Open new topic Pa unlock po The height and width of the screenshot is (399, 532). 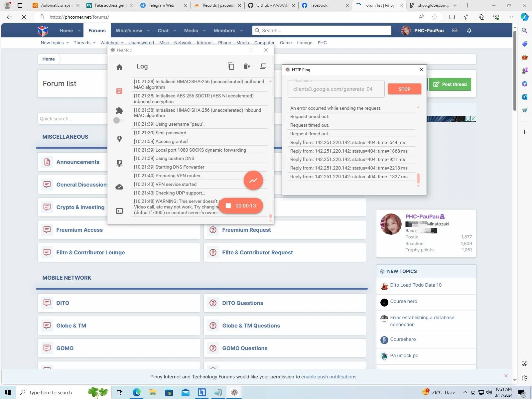point(404,355)
